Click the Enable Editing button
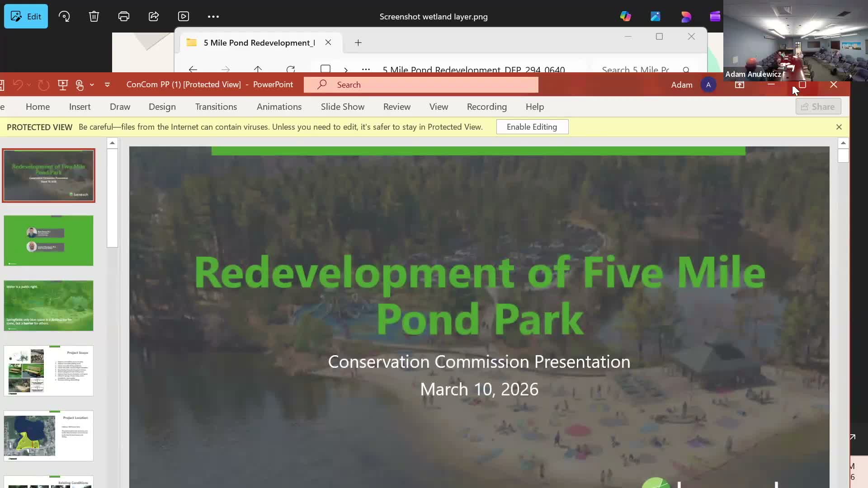 (532, 127)
